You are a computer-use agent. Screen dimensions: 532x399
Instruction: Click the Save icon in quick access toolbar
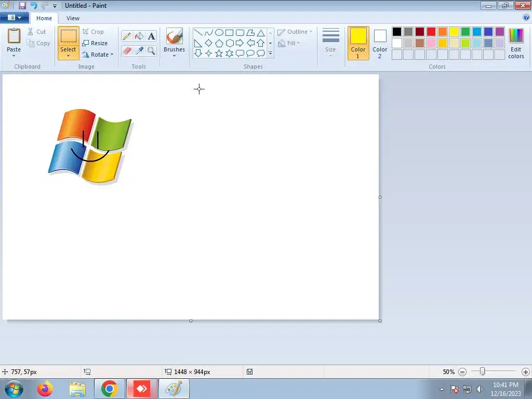22,5
